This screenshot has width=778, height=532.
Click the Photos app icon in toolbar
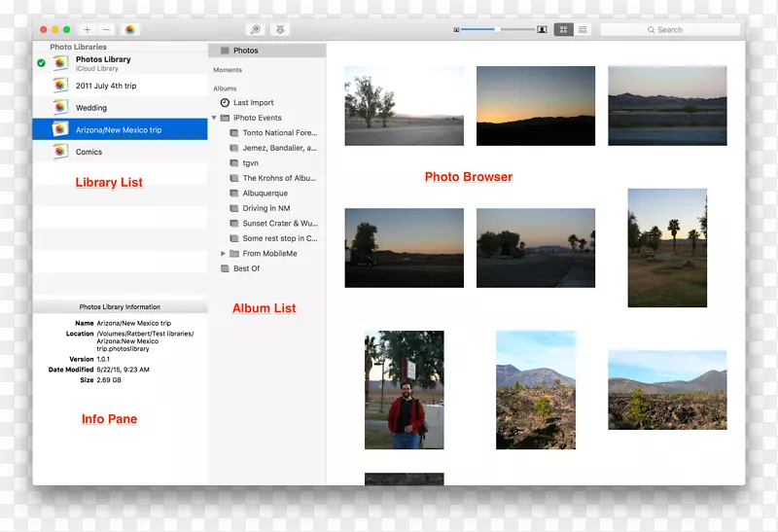pos(130,30)
